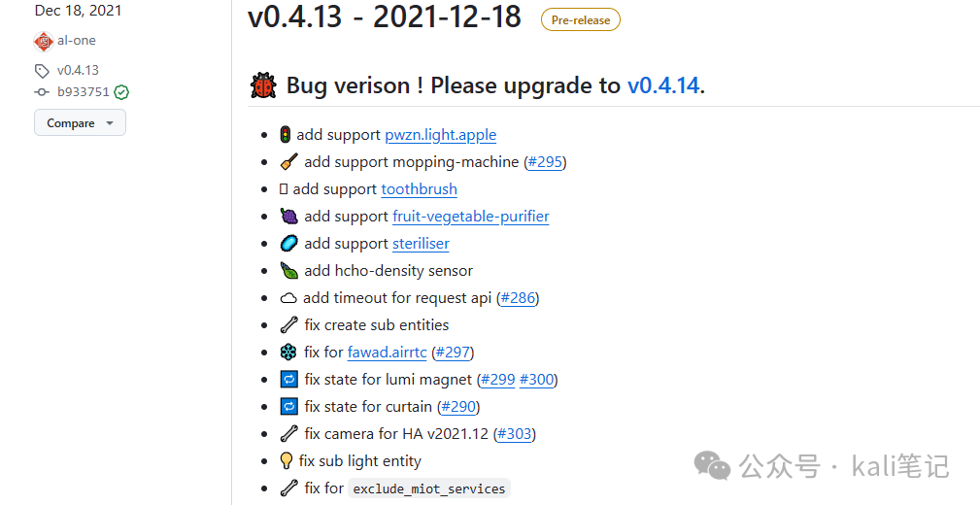Open the pwzn.light.apple link

(441, 135)
